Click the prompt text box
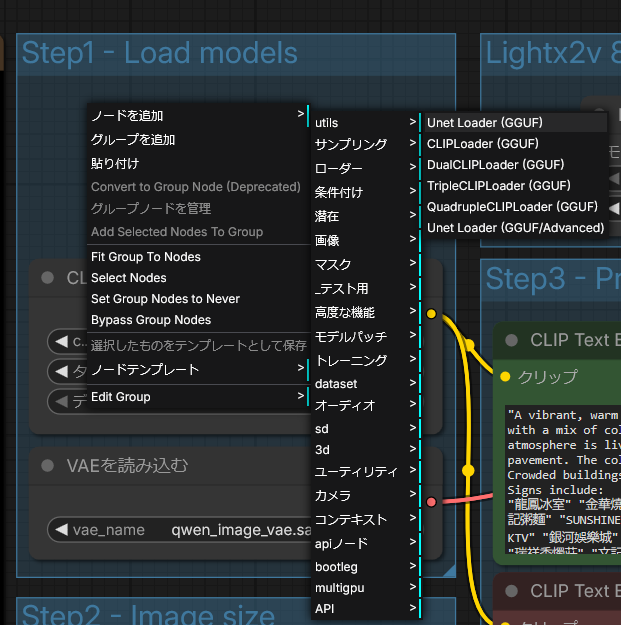 point(563,480)
